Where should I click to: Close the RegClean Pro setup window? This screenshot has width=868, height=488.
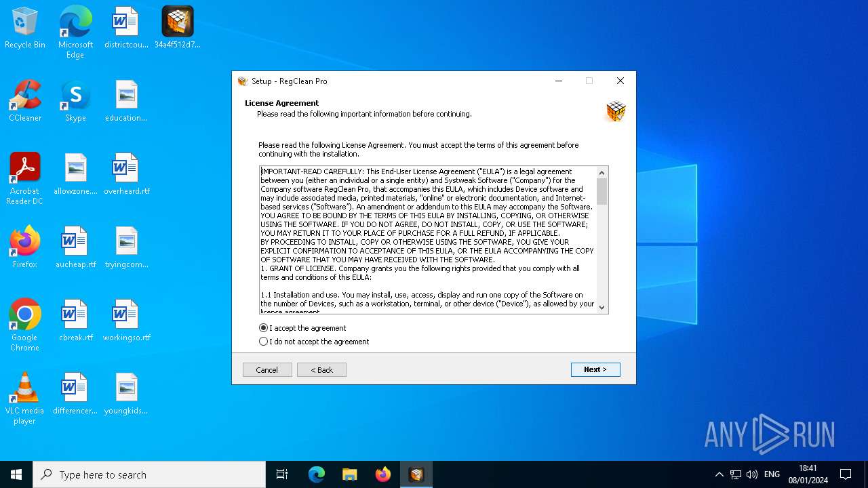[x=620, y=81]
